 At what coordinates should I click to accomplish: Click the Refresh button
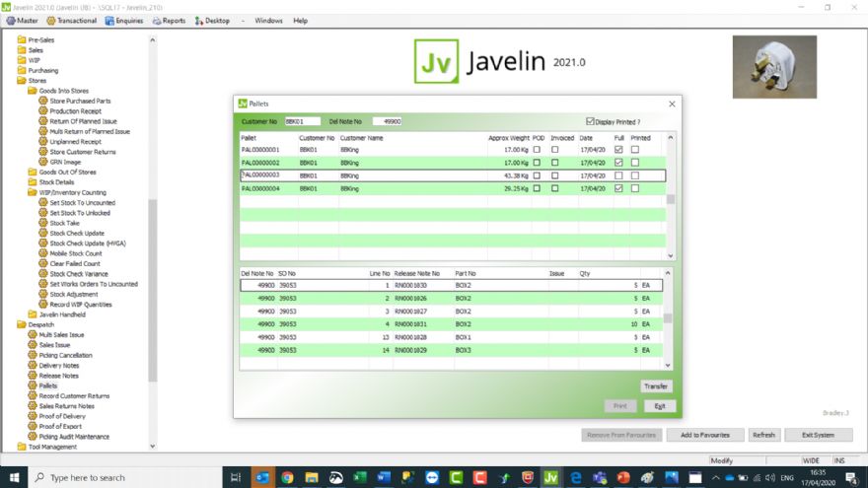click(763, 435)
